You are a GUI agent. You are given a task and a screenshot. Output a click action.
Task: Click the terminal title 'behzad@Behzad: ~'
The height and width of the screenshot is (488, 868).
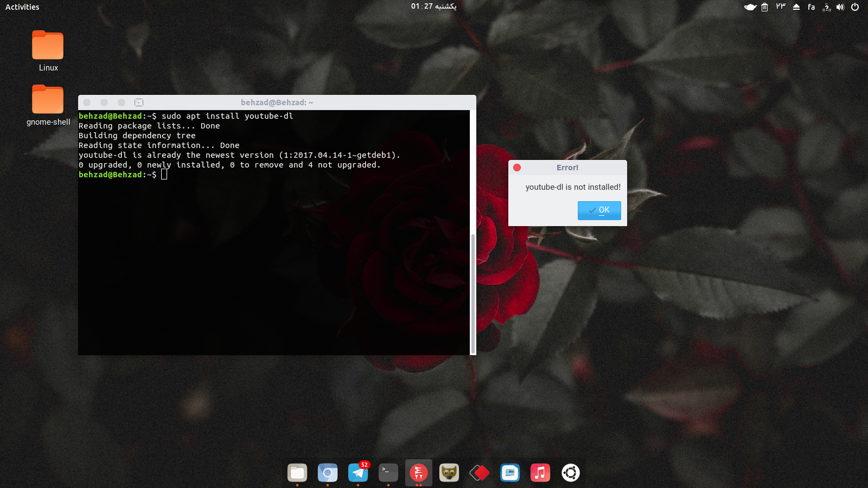pyautogui.click(x=277, y=102)
